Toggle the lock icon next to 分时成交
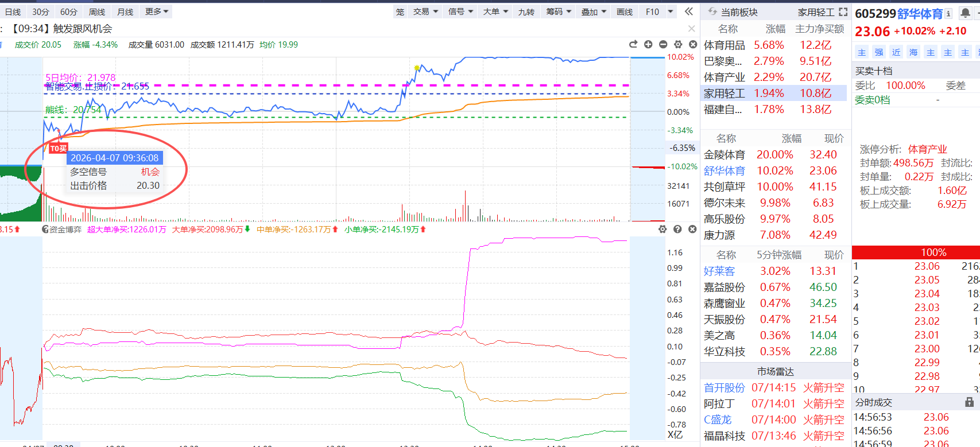 click(x=969, y=402)
